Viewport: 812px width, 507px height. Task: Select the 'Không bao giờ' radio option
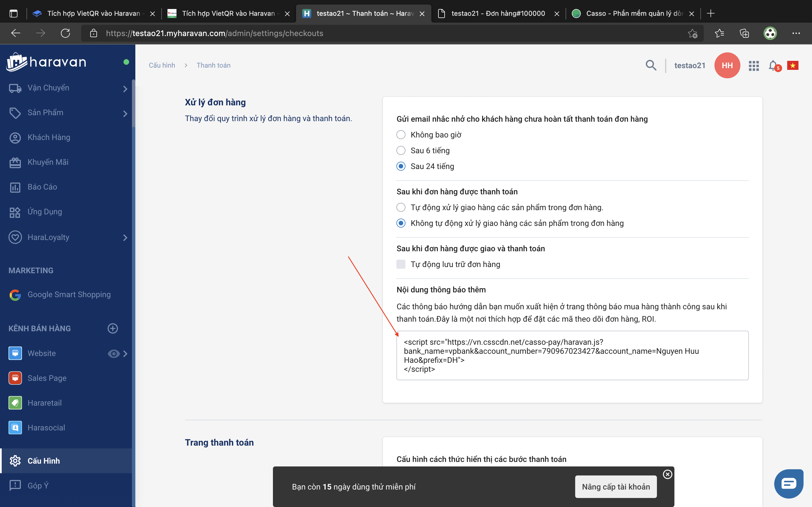click(x=401, y=135)
